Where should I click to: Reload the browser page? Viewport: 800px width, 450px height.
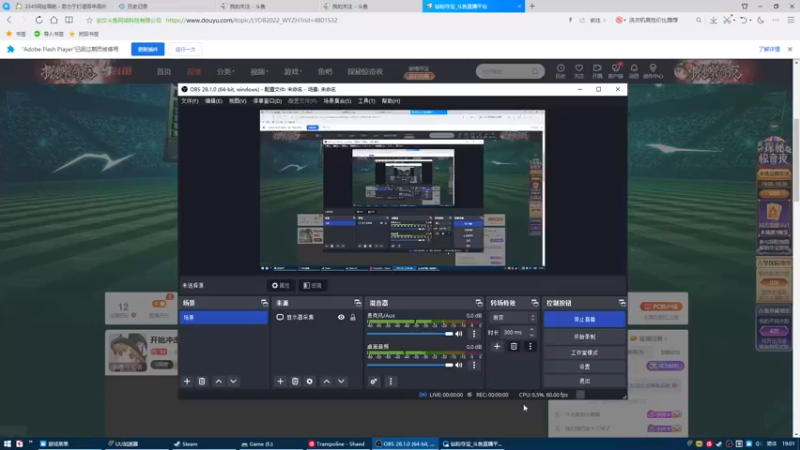[39, 20]
